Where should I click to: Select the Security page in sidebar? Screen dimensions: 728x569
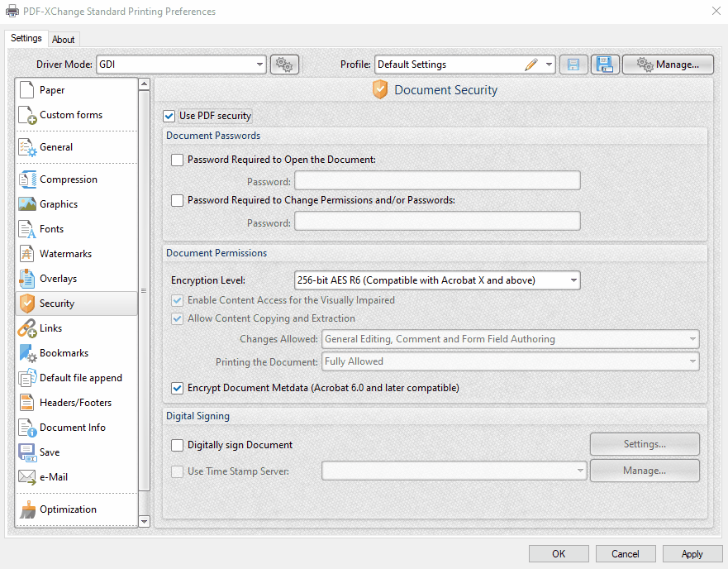coord(26,303)
